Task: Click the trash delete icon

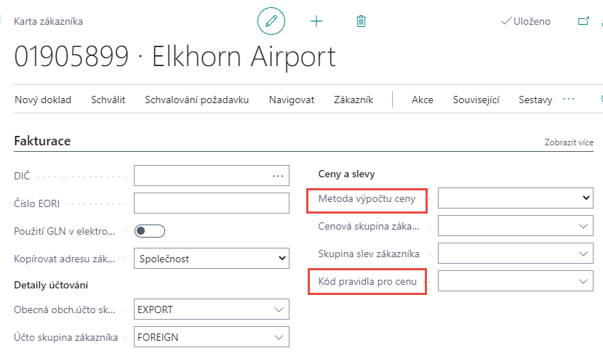Action: 361,21
